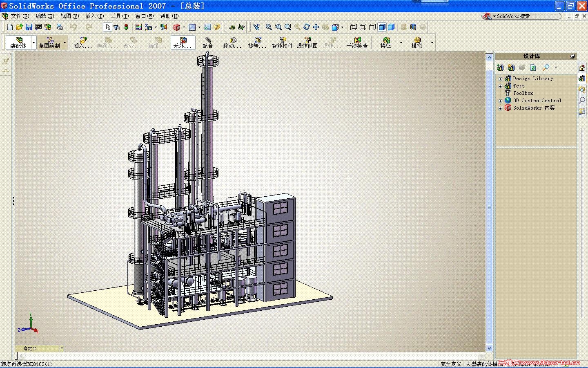Activate the Select arrow cursor tool

pos(107,27)
